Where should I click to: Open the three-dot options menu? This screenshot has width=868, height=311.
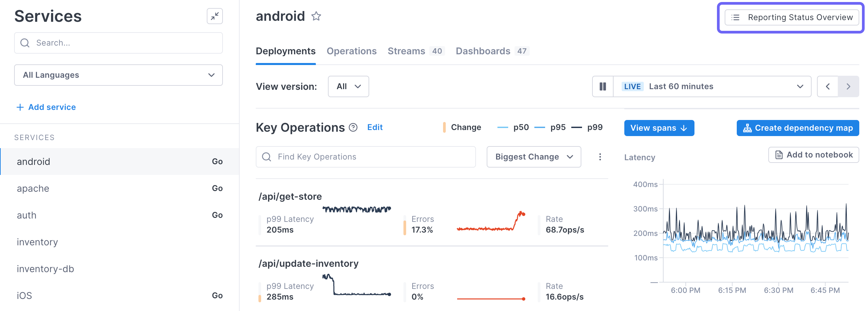600,157
